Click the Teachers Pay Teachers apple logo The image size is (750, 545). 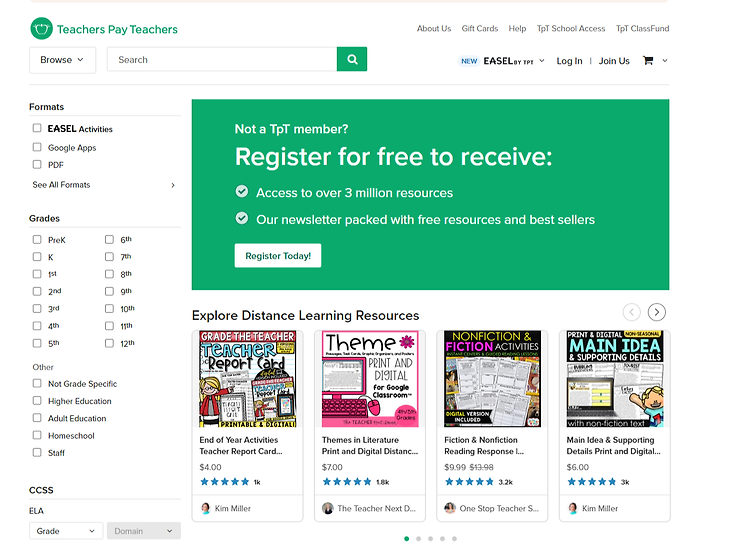tap(41, 29)
